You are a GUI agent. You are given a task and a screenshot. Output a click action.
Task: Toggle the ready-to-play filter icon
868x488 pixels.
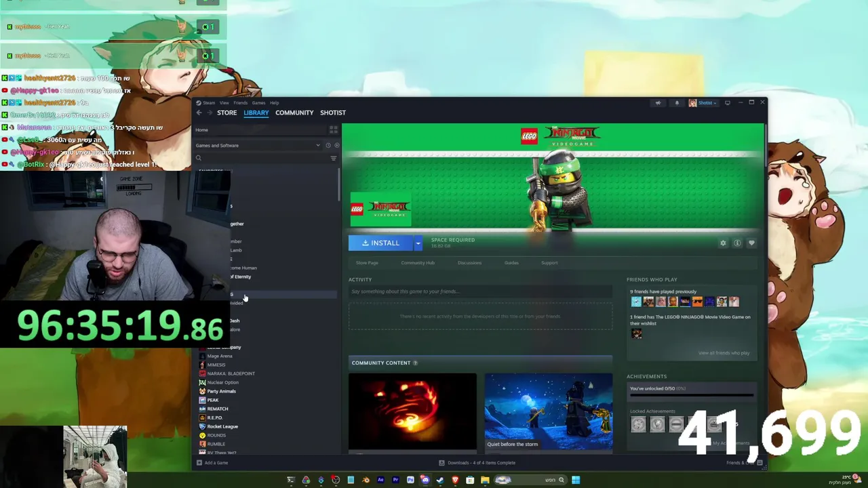tap(336, 145)
